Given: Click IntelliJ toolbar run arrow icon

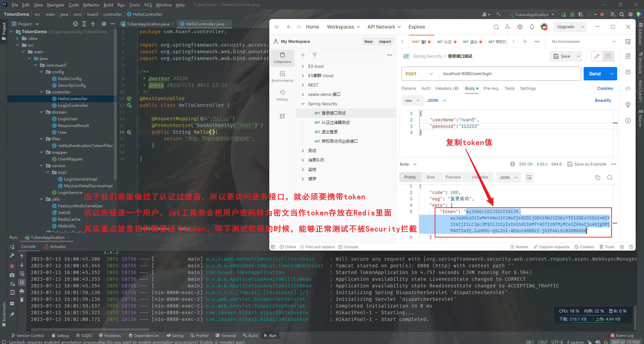Looking at the screenshot, I should [563, 14].
